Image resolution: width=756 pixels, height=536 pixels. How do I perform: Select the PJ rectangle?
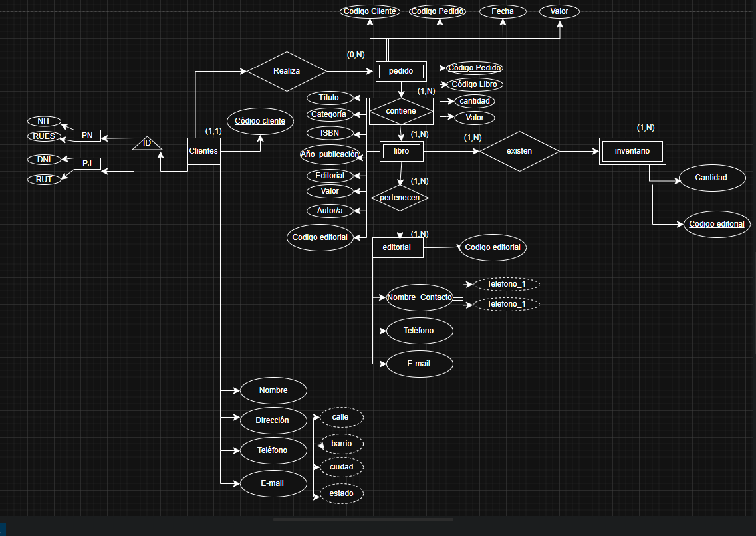click(x=87, y=164)
